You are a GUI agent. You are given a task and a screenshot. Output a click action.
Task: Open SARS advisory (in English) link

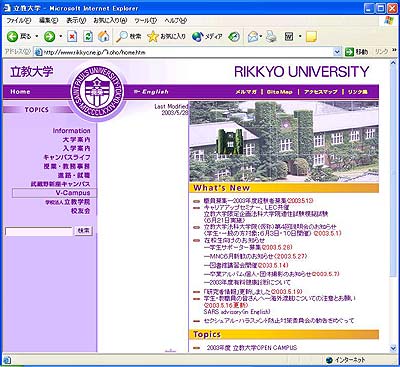pyautogui.click(x=237, y=312)
